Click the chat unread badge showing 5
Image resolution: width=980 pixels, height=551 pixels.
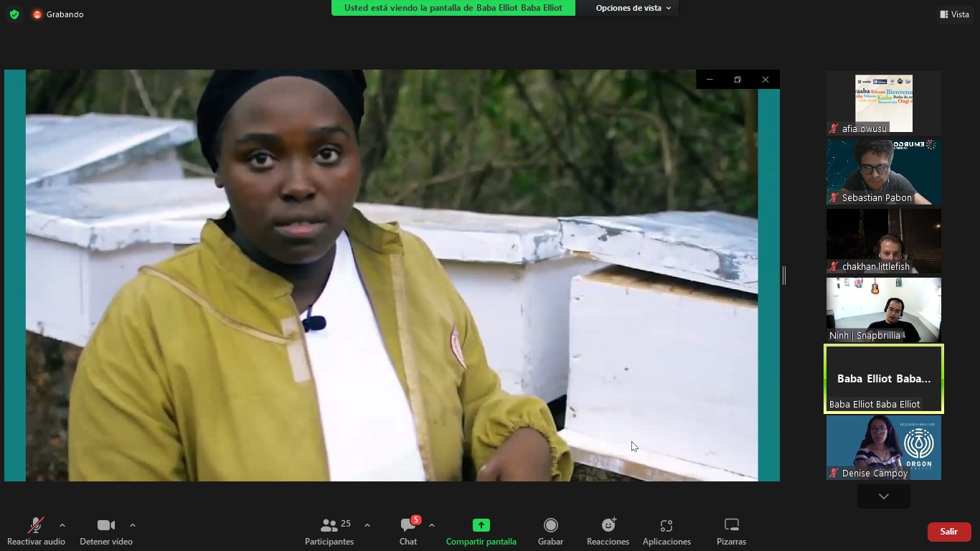416,519
